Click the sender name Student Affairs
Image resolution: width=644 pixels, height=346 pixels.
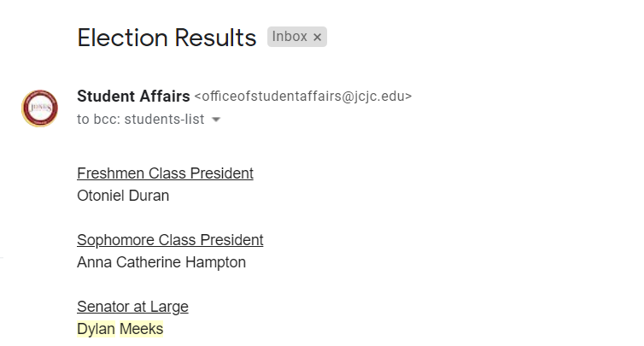click(133, 97)
